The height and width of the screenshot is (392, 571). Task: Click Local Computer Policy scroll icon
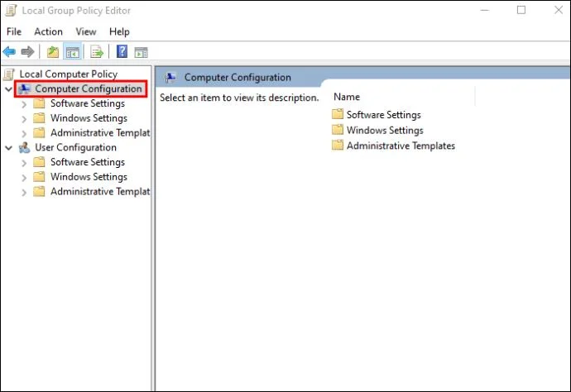[x=9, y=74]
